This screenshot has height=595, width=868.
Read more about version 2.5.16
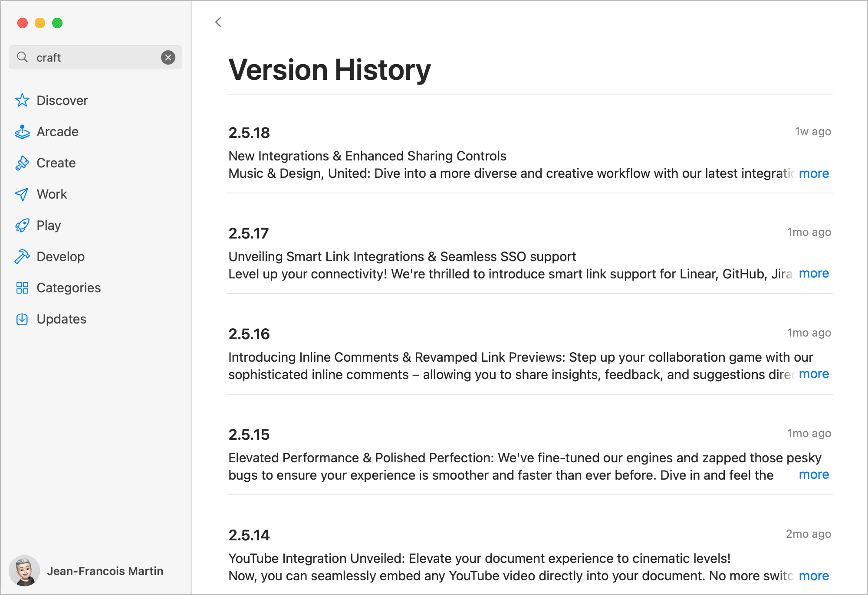tap(814, 374)
